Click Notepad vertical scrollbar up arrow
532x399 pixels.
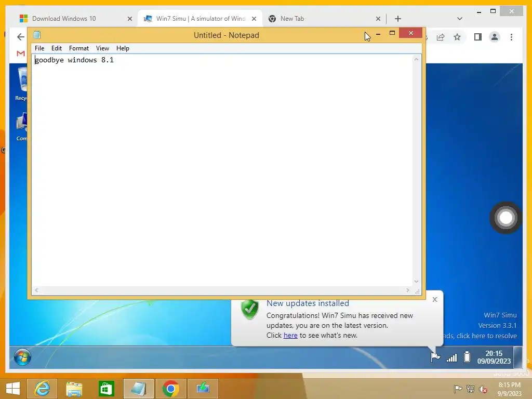point(416,60)
